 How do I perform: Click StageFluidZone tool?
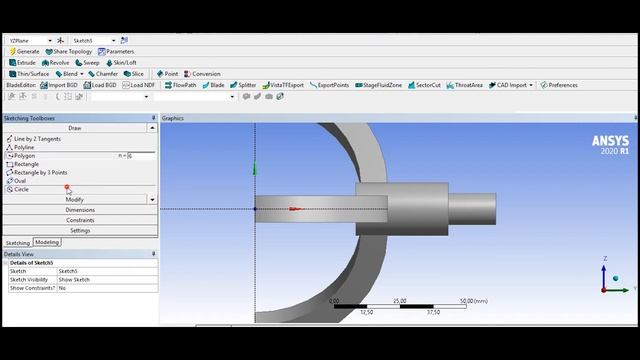378,85
